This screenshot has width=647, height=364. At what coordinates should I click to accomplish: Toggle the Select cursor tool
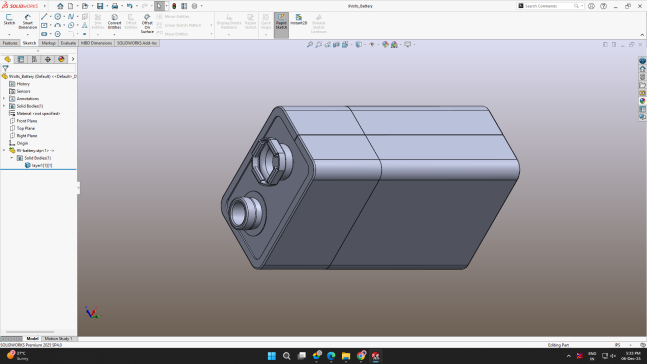pos(159,6)
